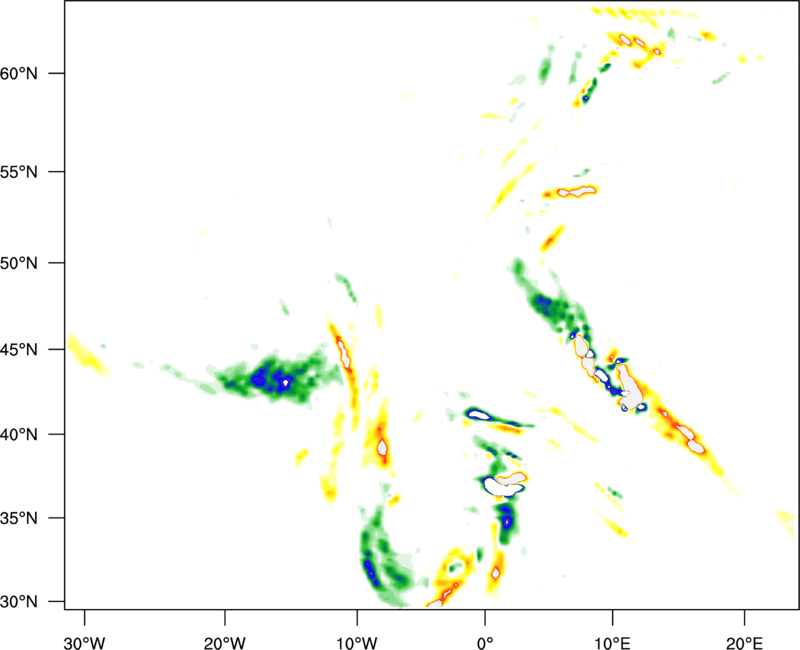Click the 20°E longitude label
The width and height of the screenshot is (800, 650).
click(x=744, y=643)
